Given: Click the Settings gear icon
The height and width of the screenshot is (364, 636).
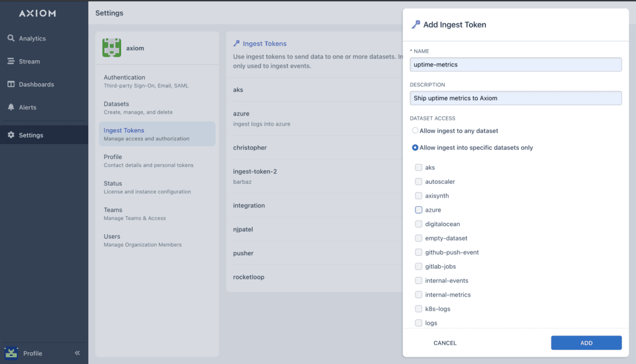Looking at the screenshot, I should click(x=11, y=135).
